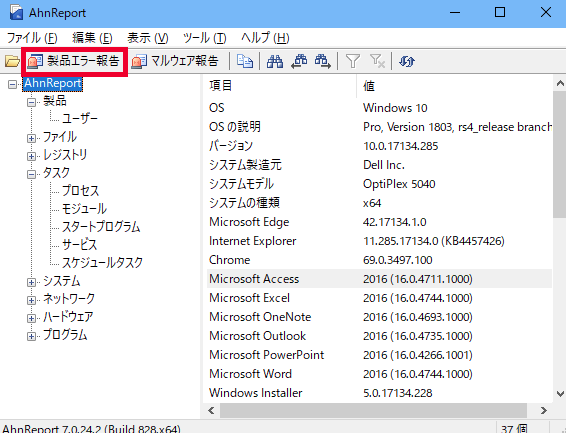Select the レジストリ tree item
Screen dimensions: 566x433
coord(65,155)
